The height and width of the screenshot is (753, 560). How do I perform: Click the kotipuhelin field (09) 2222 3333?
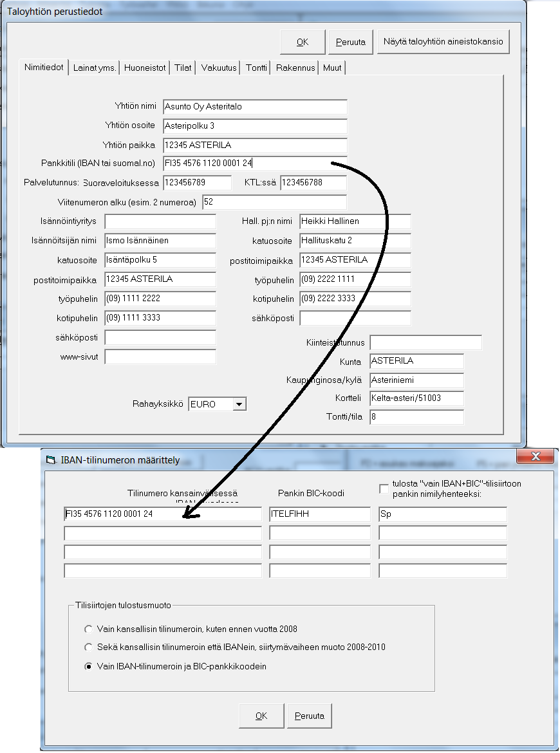tap(355, 298)
